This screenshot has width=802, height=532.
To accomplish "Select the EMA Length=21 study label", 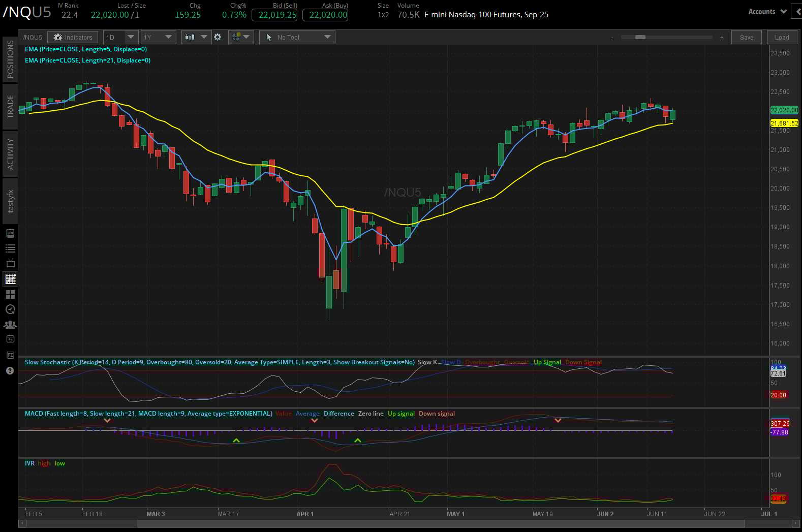I will [x=87, y=60].
